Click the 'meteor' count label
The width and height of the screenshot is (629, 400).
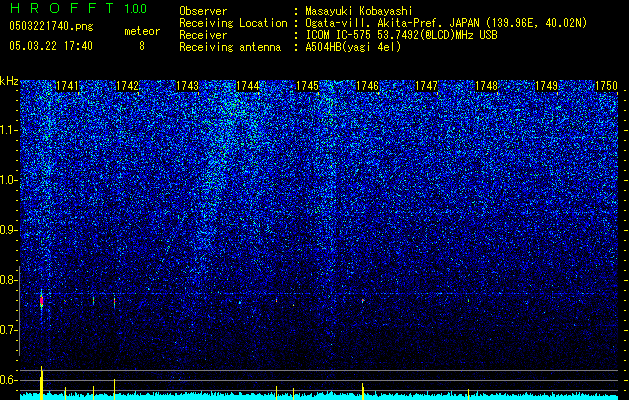pyautogui.click(x=142, y=31)
